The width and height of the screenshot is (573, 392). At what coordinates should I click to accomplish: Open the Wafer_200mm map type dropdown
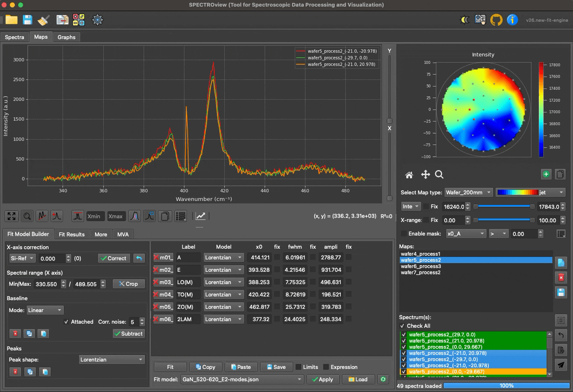[x=468, y=192]
